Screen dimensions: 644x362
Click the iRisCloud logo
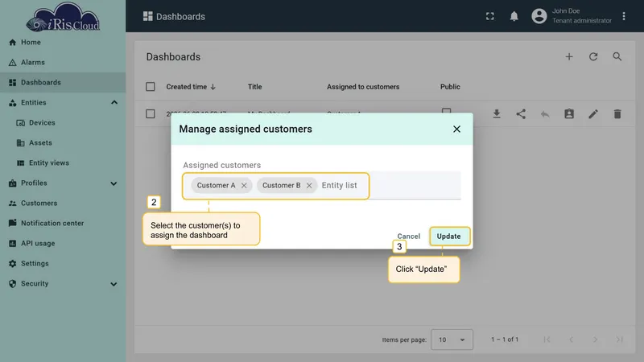coord(63,17)
